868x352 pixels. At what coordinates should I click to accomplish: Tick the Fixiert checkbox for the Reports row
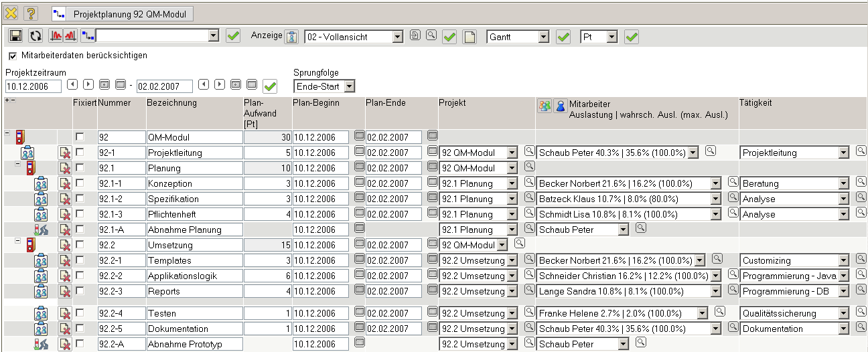coord(80,290)
